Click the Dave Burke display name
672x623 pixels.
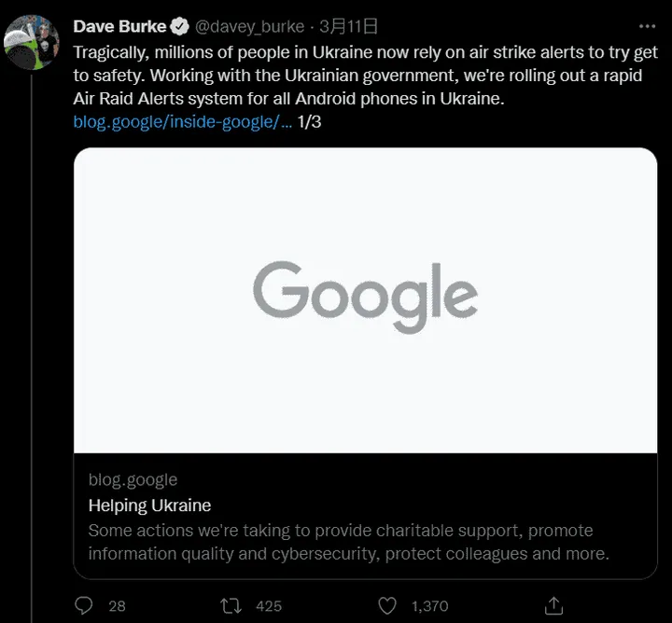point(119,26)
